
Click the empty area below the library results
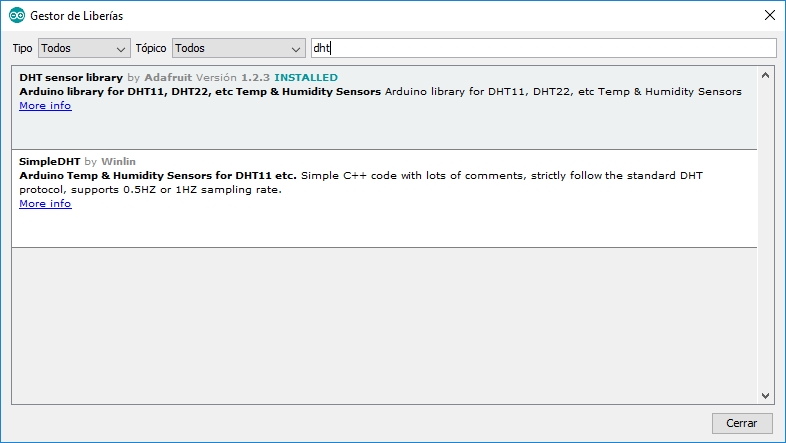384,326
